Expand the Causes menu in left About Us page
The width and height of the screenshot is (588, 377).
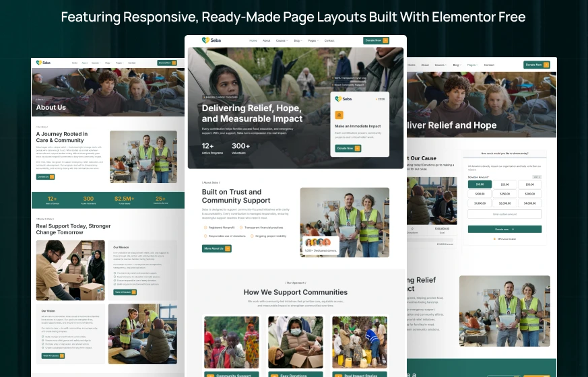point(96,63)
